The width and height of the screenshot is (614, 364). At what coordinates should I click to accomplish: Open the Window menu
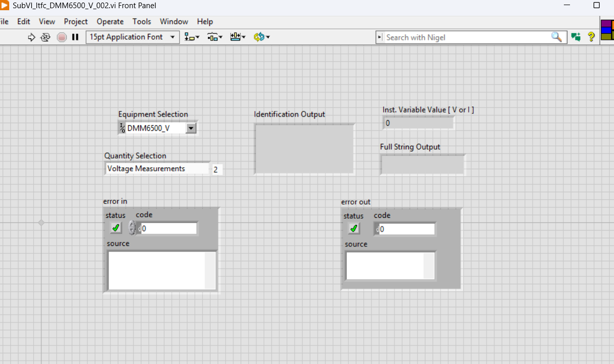(174, 21)
